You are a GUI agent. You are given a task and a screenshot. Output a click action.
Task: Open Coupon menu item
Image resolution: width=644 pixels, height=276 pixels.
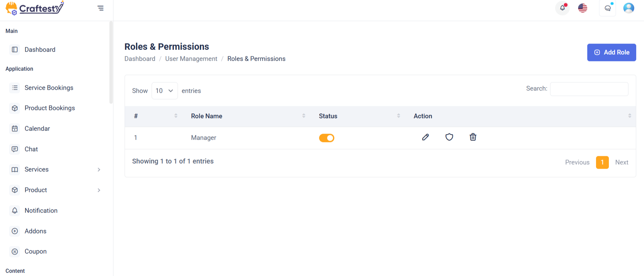(x=35, y=251)
